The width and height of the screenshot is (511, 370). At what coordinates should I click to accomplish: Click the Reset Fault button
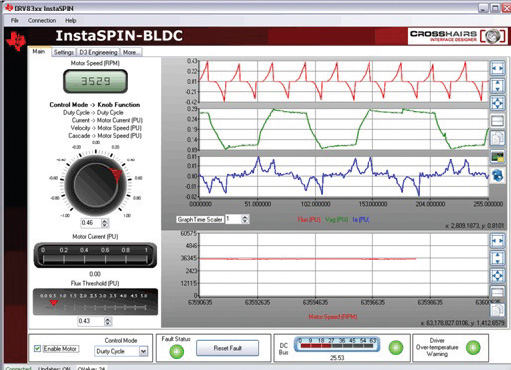[228, 348]
